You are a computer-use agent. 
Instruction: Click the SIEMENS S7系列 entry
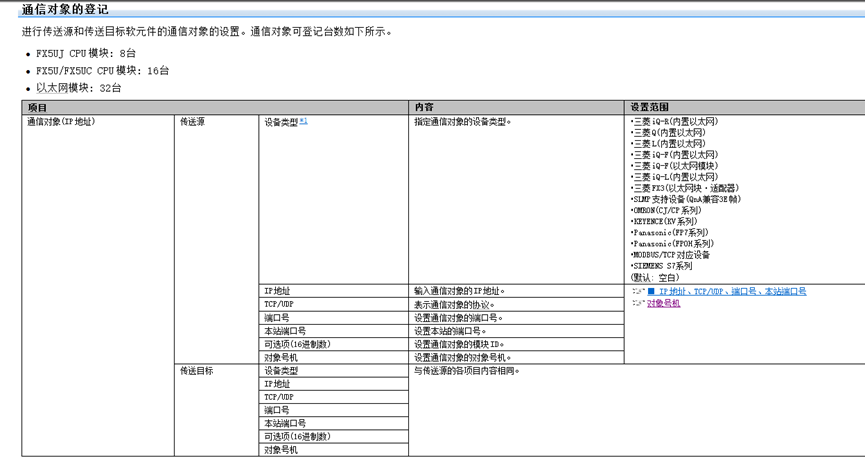coord(661,266)
